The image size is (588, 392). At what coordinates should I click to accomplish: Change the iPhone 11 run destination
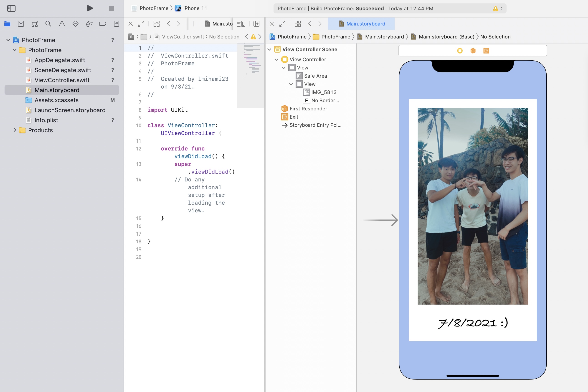(x=191, y=8)
